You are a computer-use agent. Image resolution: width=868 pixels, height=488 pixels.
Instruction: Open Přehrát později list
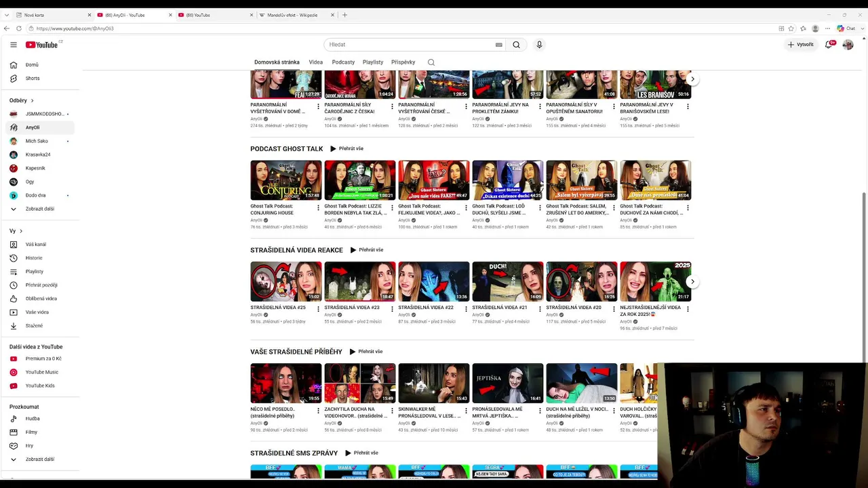point(41,285)
